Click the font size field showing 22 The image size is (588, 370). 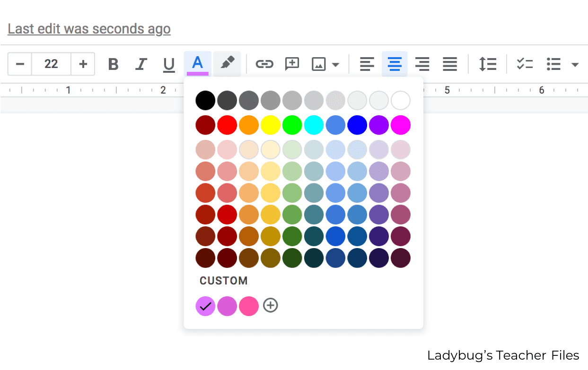click(x=51, y=64)
